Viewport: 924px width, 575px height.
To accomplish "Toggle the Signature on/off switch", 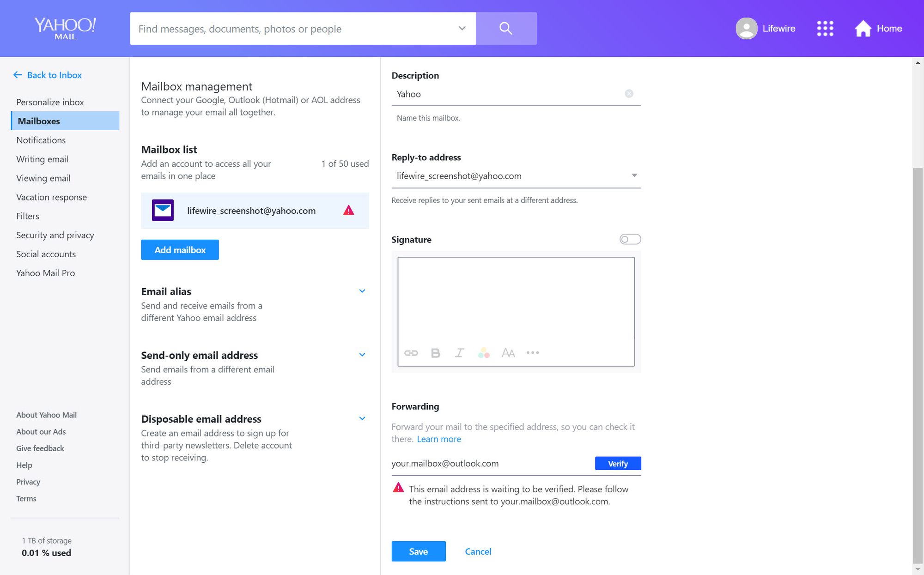I will 631,238.
